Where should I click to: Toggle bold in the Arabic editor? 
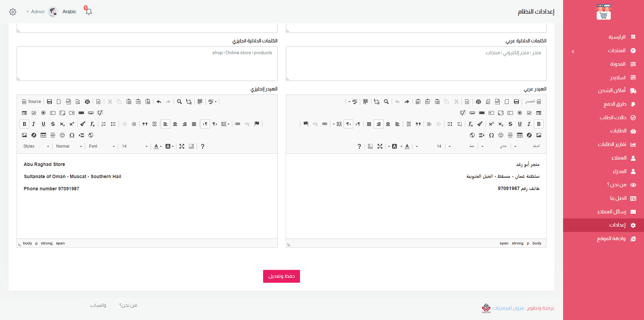[x=539, y=124]
